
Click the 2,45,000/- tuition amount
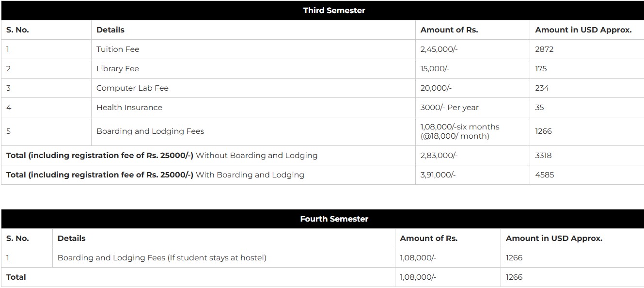(438, 49)
